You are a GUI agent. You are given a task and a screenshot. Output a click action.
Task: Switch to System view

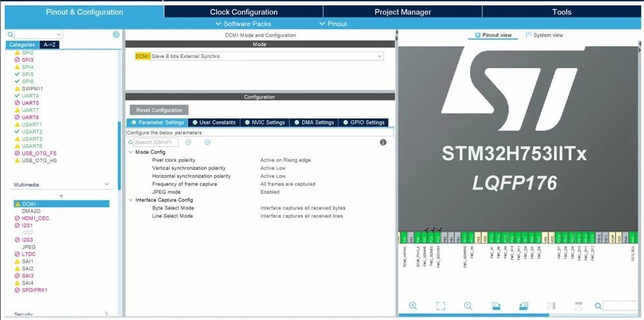545,35
